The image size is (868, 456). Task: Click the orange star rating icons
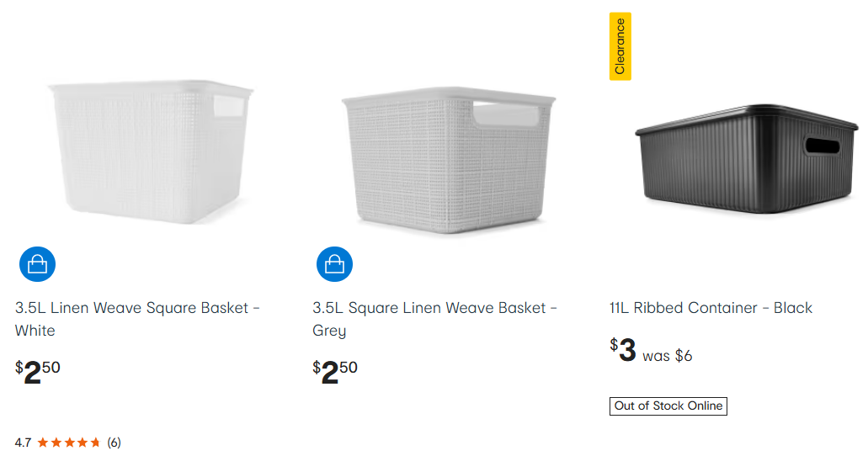point(69,443)
